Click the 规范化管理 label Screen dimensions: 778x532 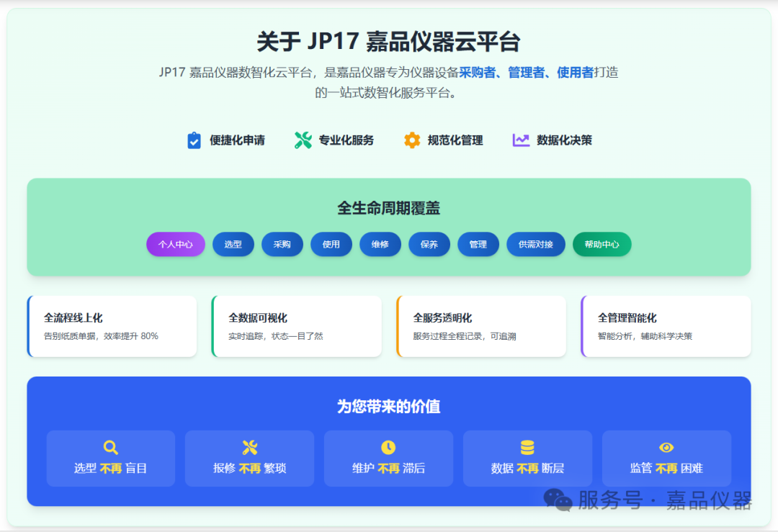pos(455,140)
